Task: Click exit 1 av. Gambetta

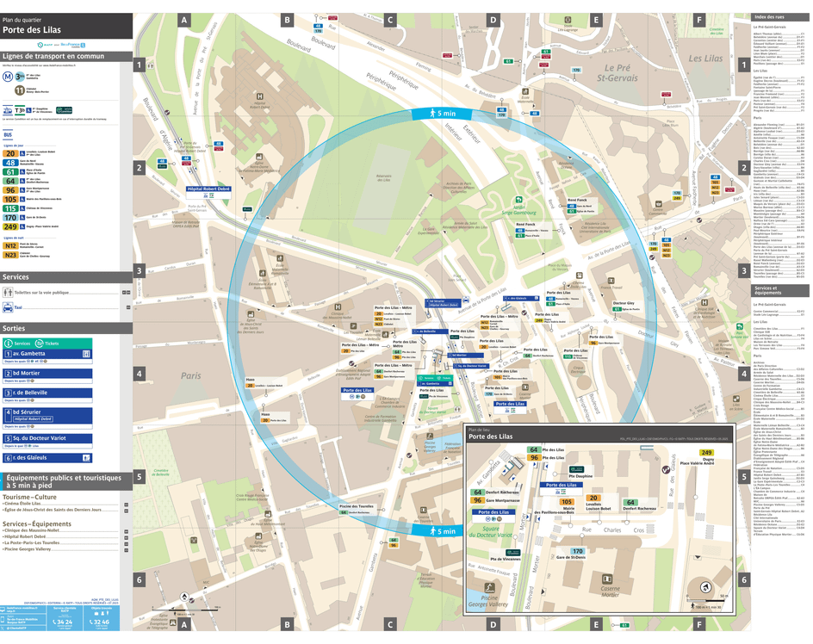Action: click(x=29, y=354)
